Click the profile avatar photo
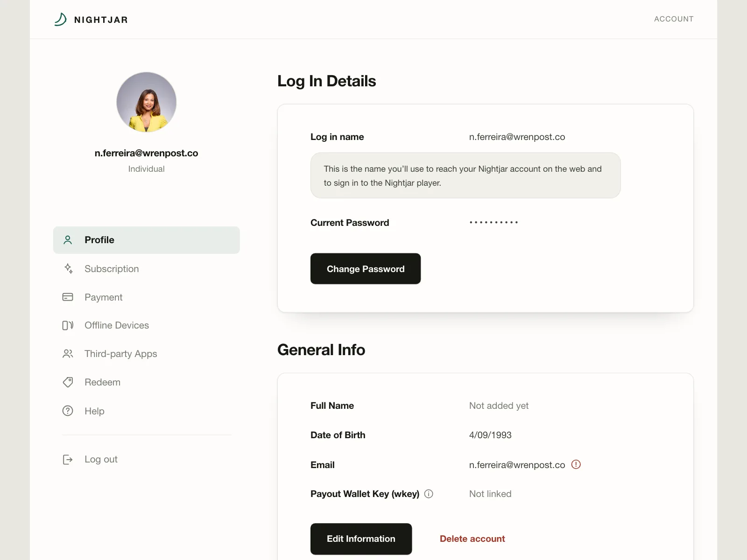The width and height of the screenshot is (747, 560). tap(147, 102)
